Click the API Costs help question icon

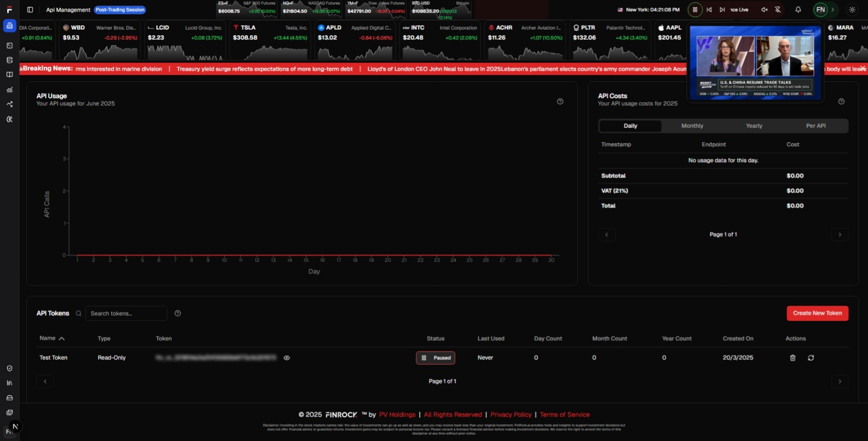click(841, 102)
